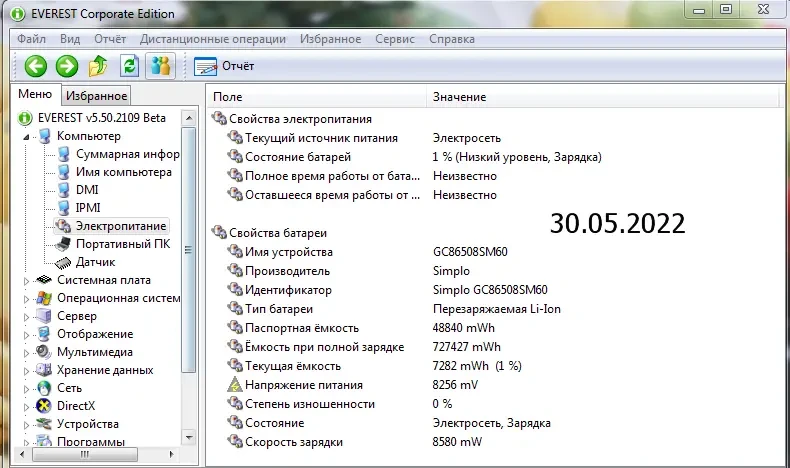790x468 pixels.
Task: Click the value Перезаряжаемая Li-Ion
Action: coord(497,309)
